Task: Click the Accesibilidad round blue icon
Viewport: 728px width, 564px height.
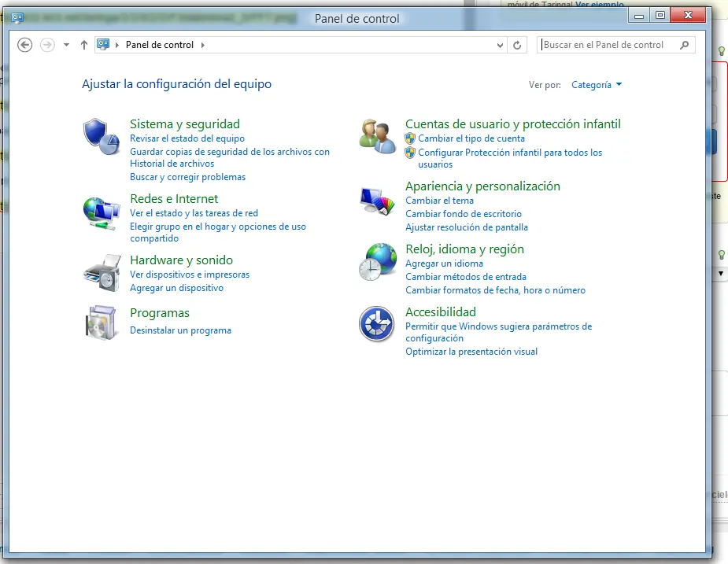Action: pos(376,324)
